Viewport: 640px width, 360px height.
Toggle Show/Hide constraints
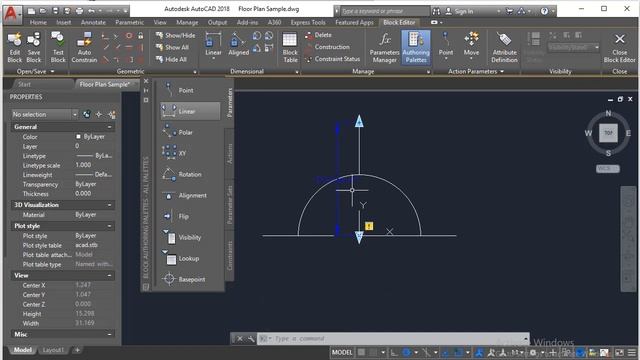tap(175, 36)
